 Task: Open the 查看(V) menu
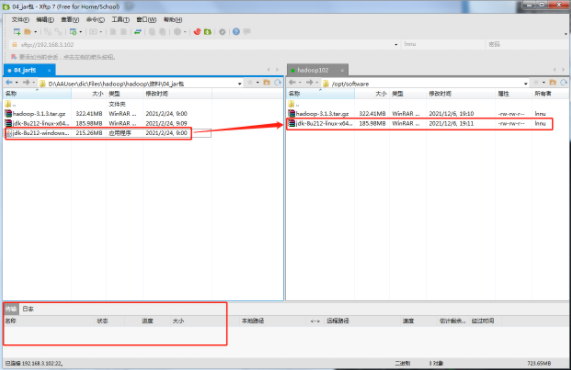pyautogui.click(x=70, y=19)
